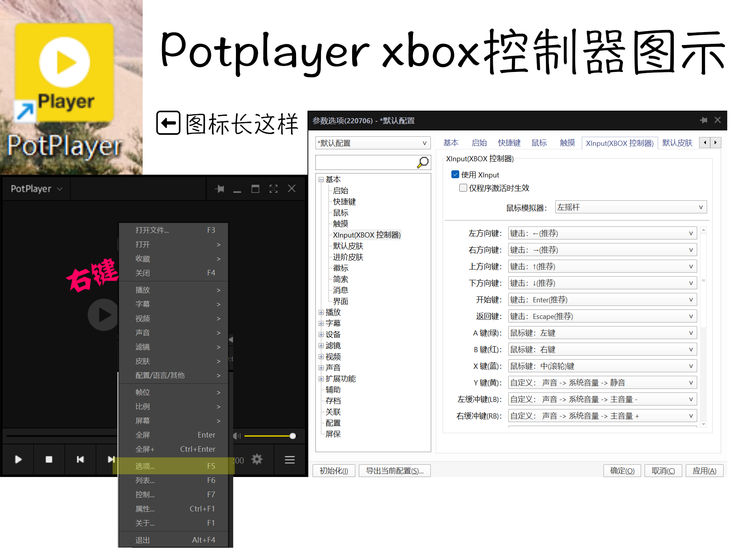This screenshot has width=747, height=560.
Task: Open the 右缓冲键(RB) action dropdown
Action: (x=602, y=416)
